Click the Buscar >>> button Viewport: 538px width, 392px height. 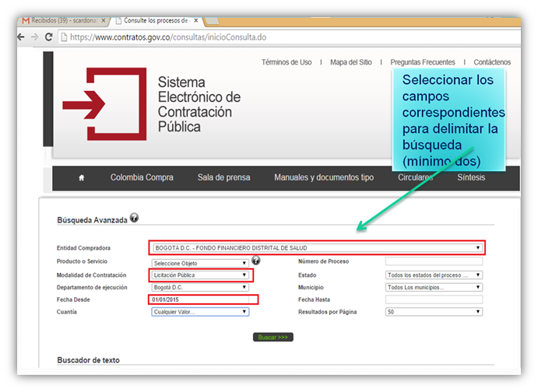(x=273, y=338)
